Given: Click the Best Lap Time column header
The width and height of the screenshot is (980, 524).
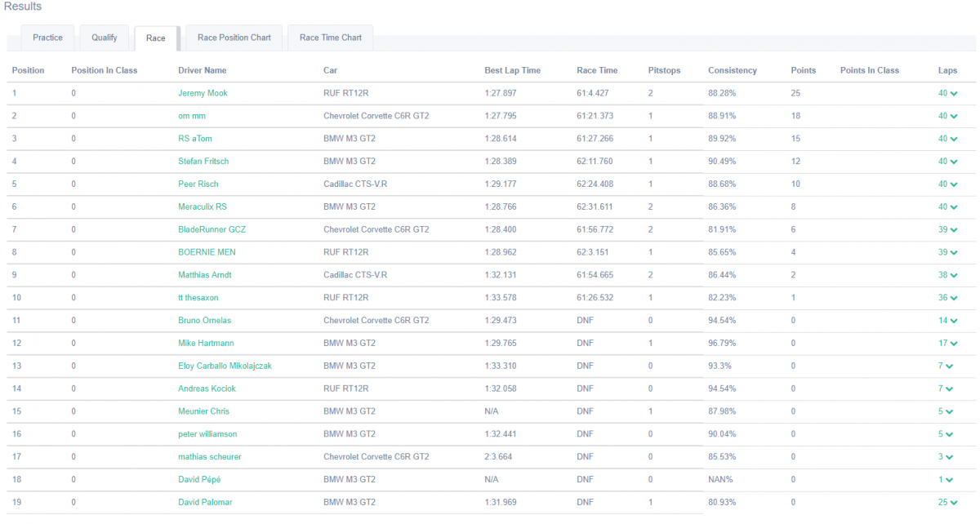Looking at the screenshot, I should pyautogui.click(x=512, y=71).
